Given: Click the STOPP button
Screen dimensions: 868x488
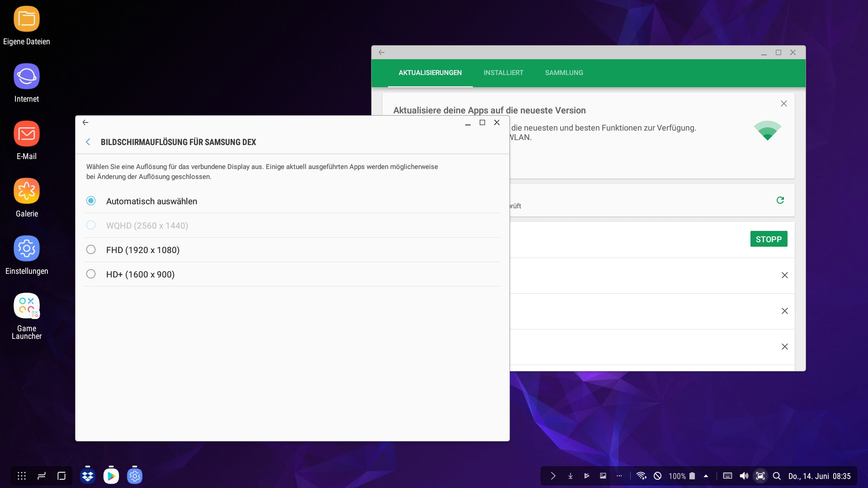Looking at the screenshot, I should click(769, 239).
